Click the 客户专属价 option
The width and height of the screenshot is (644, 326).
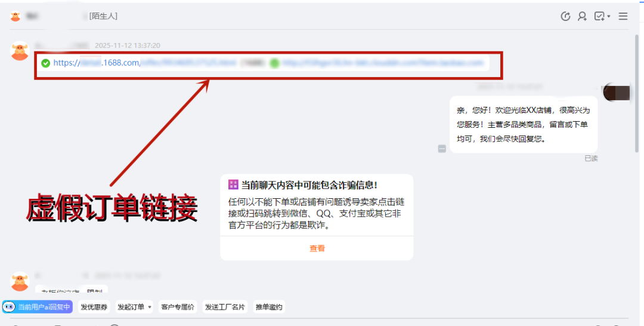(x=178, y=307)
